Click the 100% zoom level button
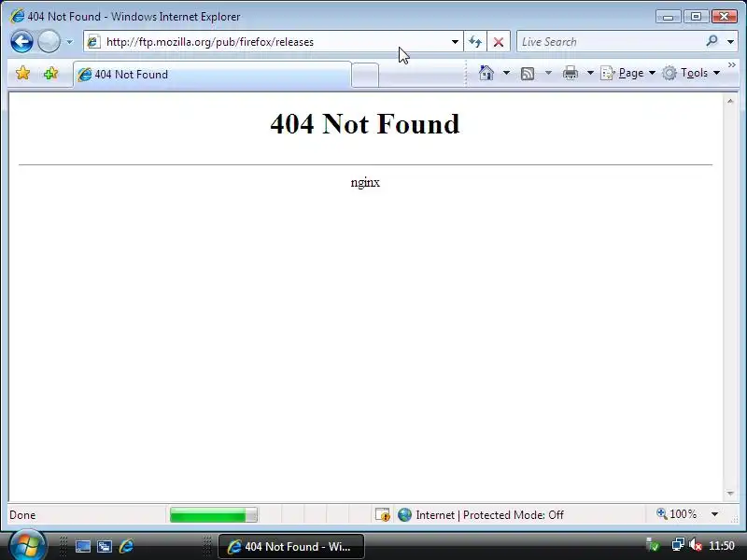This screenshot has height=560, width=747. tap(676, 514)
